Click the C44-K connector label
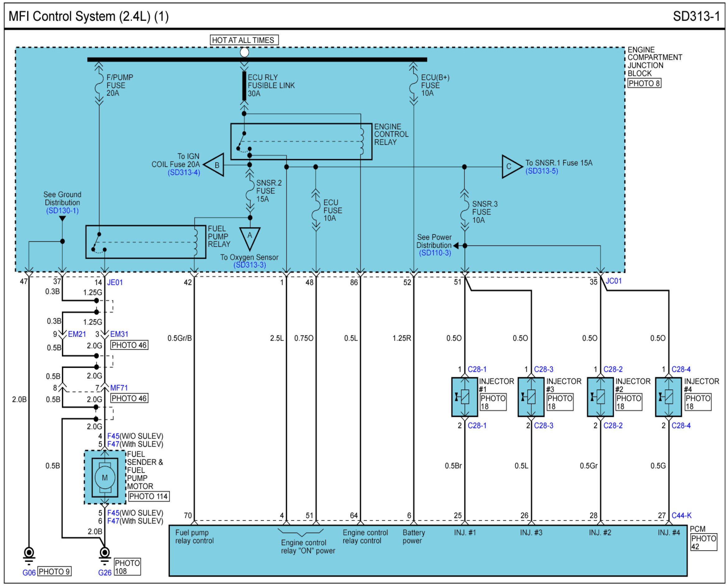Screen dimensions: 728x587 coord(681,515)
